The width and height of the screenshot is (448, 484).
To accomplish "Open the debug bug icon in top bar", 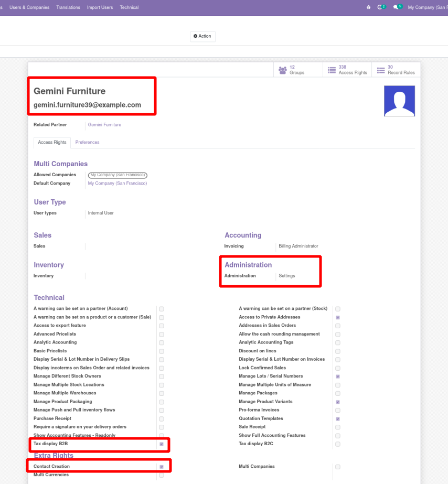I will [x=368, y=7].
